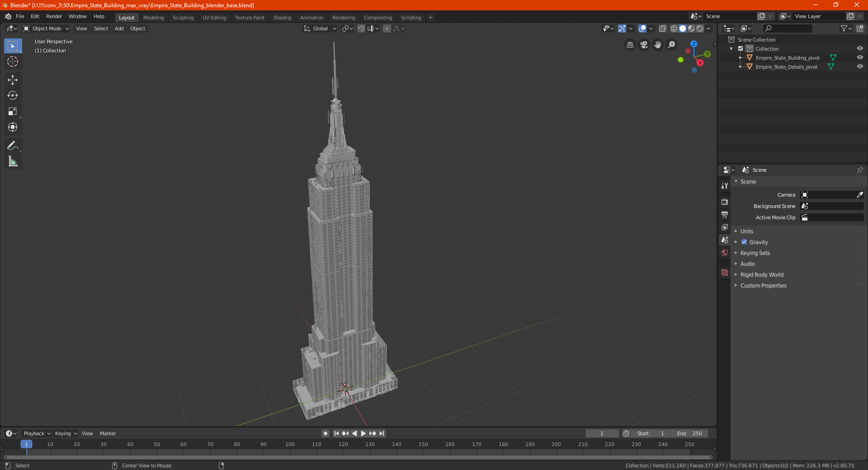Open the File menu
Image resolution: width=868 pixels, height=470 pixels.
(x=20, y=16)
